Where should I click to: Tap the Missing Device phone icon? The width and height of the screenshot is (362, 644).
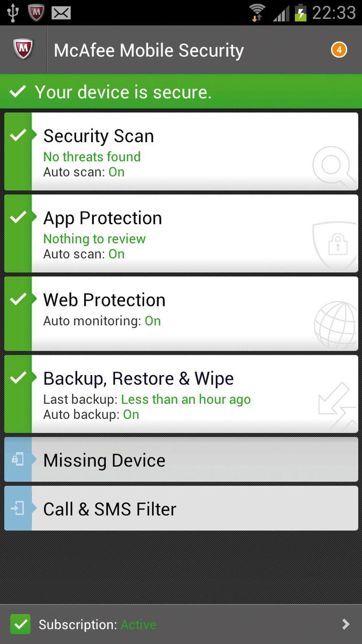coord(18,460)
